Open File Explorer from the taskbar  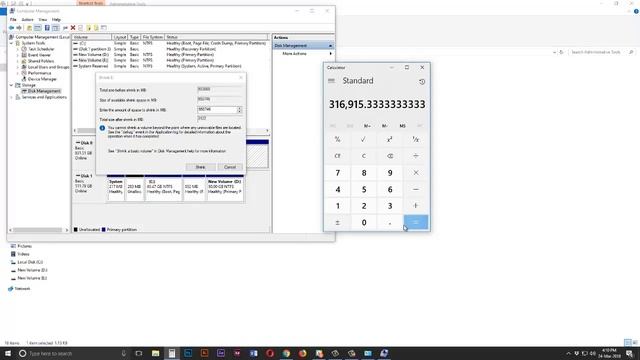tap(156, 353)
